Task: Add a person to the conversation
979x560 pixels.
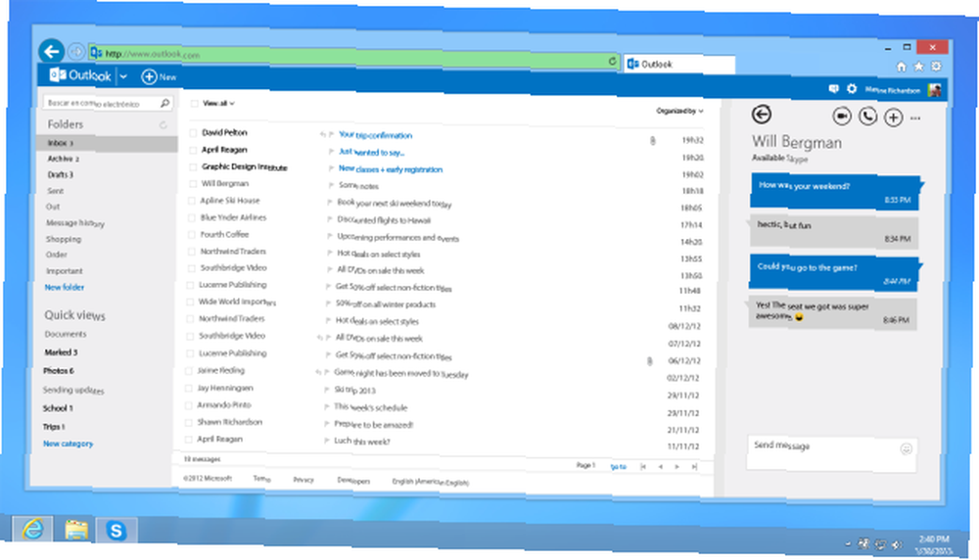Action: tap(894, 117)
